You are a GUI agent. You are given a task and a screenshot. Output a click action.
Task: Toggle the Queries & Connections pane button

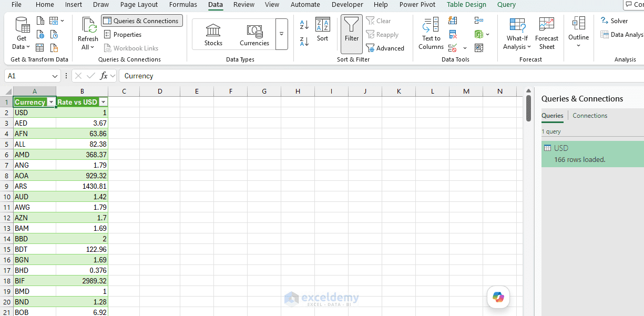click(142, 21)
